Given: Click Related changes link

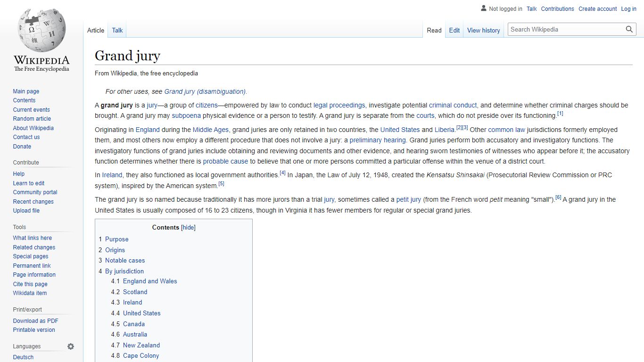Looking at the screenshot, I should (x=34, y=247).
